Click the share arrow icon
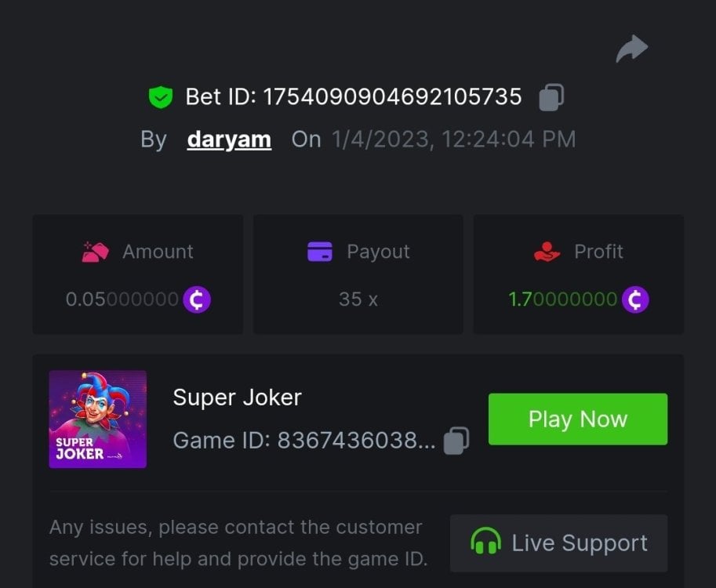The image size is (716, 588). 631,49
